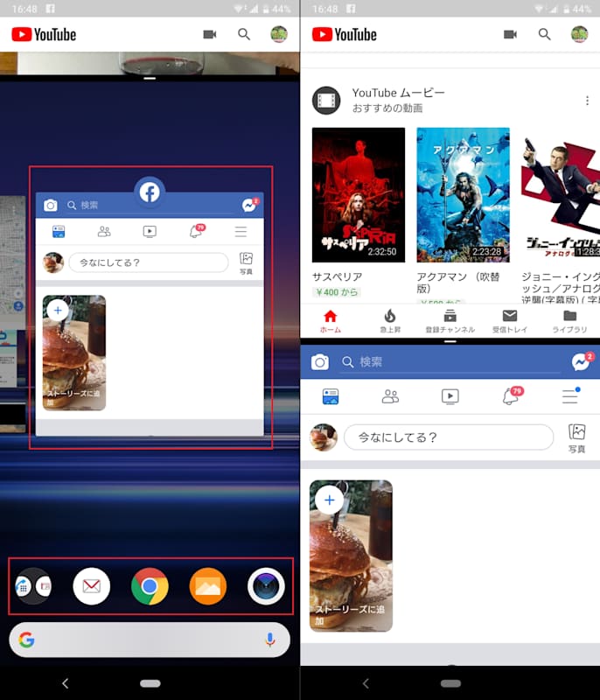Image resolution: width=600 pixels, height=700 pixels.
Task: Select the 登録チャンネル subscriptions tab
Action: (450, 321)
